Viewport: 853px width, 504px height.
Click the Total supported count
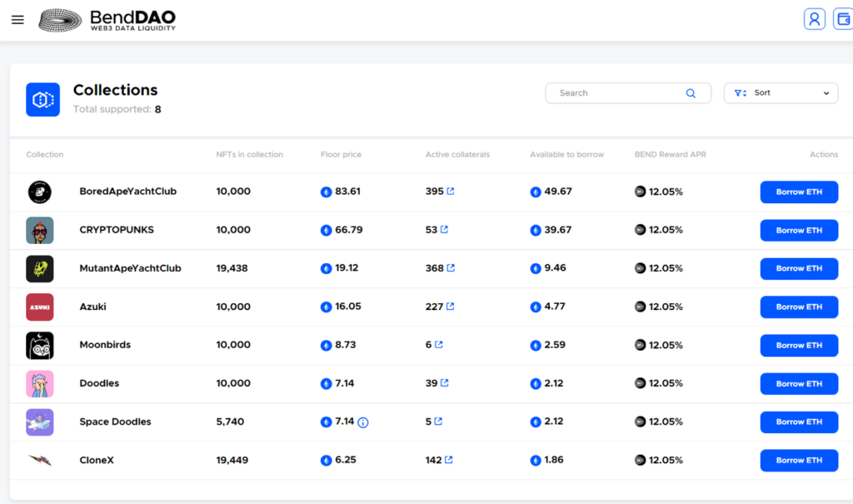(157, 109)
